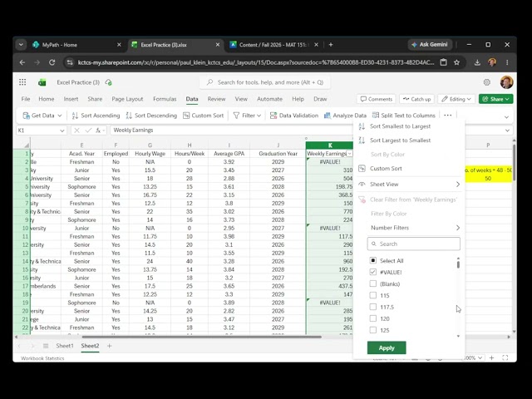Reload the page in the browser
This screenshot has height=399, width=532.
[52, 62]
